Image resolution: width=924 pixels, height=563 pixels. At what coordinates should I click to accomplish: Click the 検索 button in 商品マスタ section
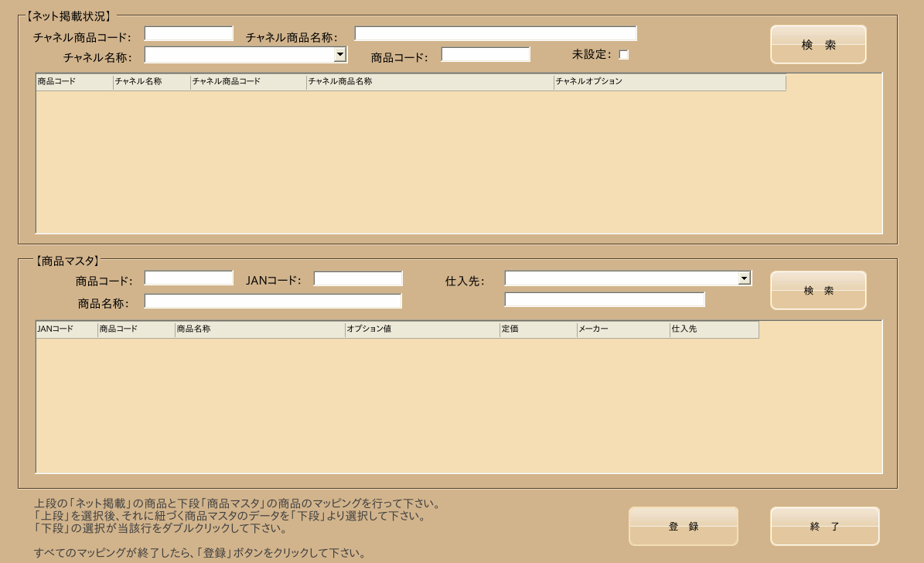click(818, 290)
